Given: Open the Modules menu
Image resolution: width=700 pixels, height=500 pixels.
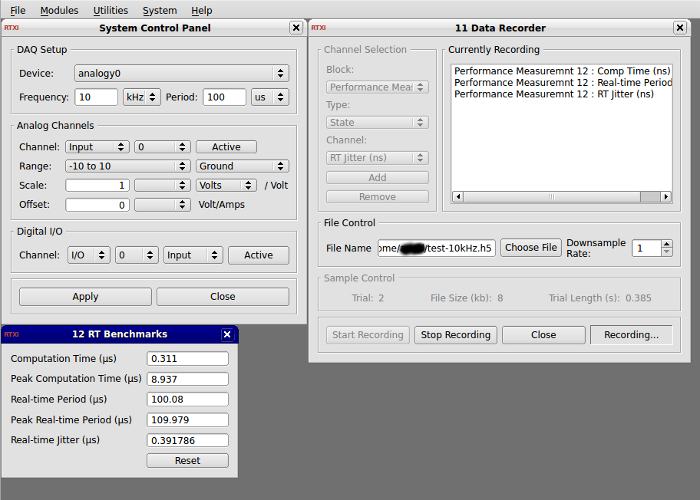Looking at the screenshot, I should [x=59, y=10].
